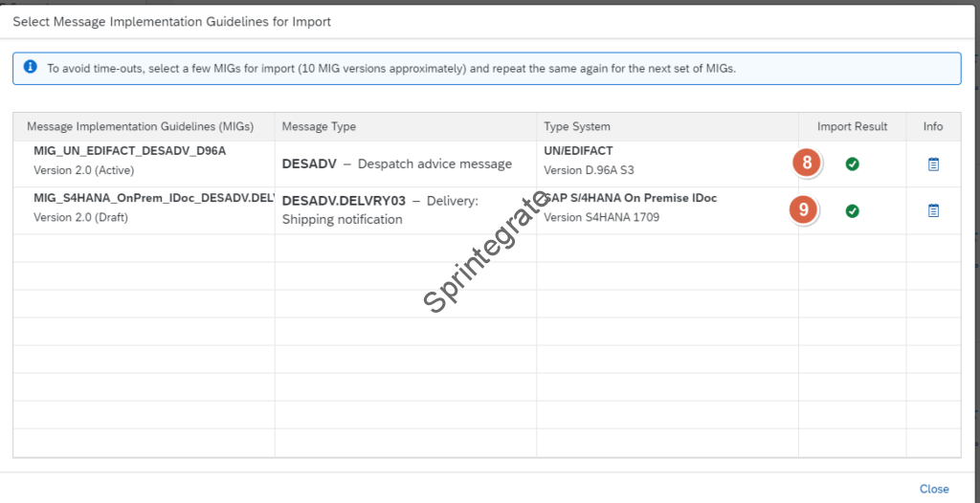The image size is (980, 503).
Task: Click DESADV Despatch advice message cell
Action: [396, 164]
